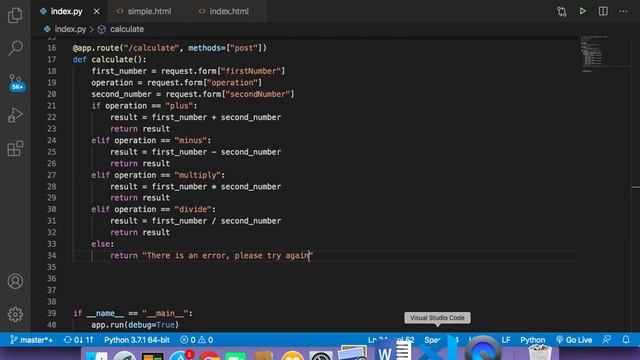Place cursor on line 17 def calculate()
The height and width of the screenshot is (360, 640).
pyautogui.click(x=109, y=60)
